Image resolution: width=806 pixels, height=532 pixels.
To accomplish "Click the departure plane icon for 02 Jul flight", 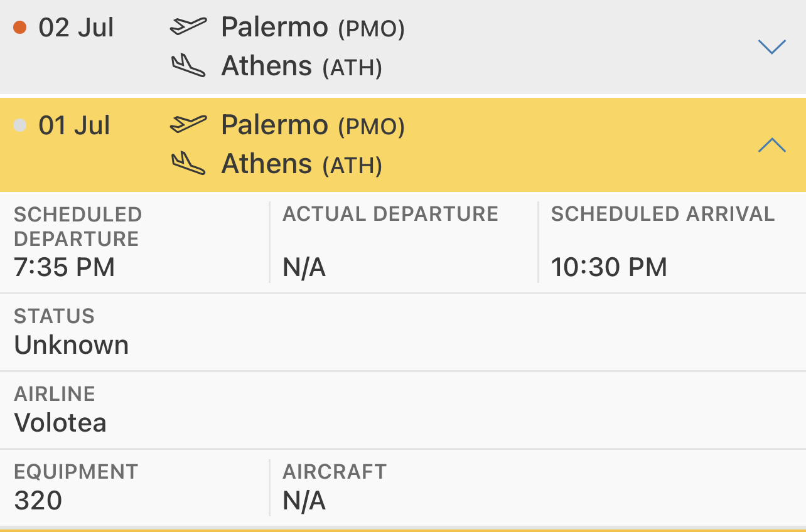I will coord(188,26).
